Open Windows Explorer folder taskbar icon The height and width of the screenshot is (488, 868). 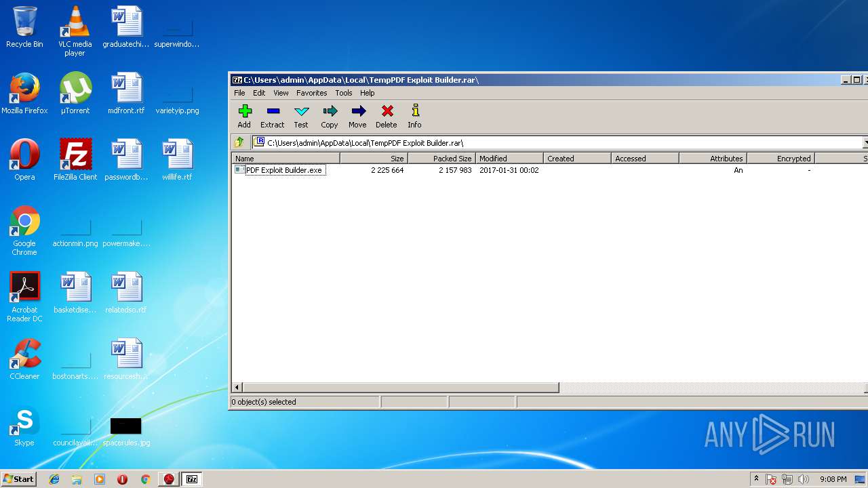point(77,479)
